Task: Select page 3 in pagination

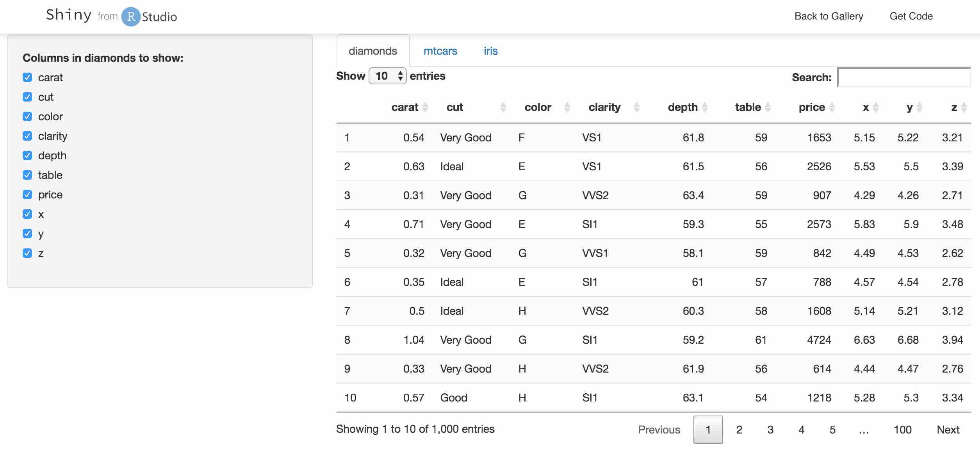Action: click(770, 430)
